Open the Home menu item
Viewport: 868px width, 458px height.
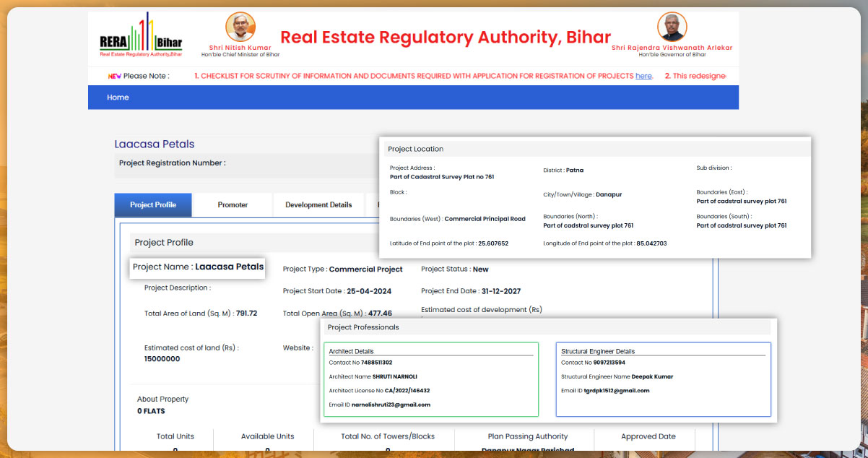(118, 98)
